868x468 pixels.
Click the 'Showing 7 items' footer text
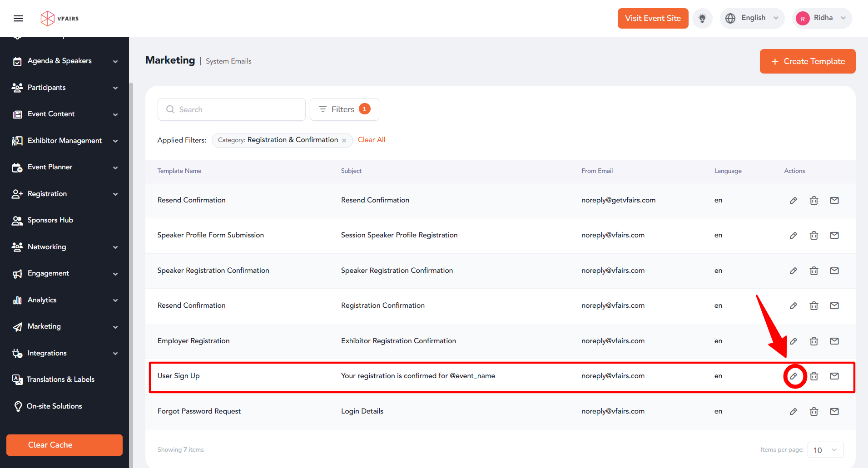(180, 450)
